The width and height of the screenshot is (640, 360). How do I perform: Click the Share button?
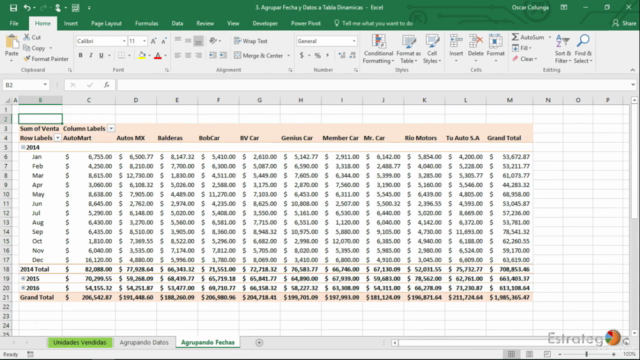624,23
